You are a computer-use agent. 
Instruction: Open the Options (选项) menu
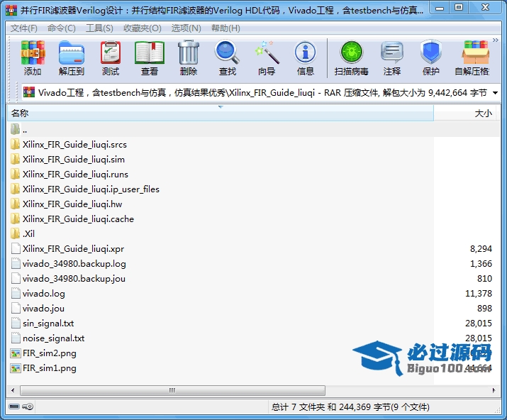186,28
